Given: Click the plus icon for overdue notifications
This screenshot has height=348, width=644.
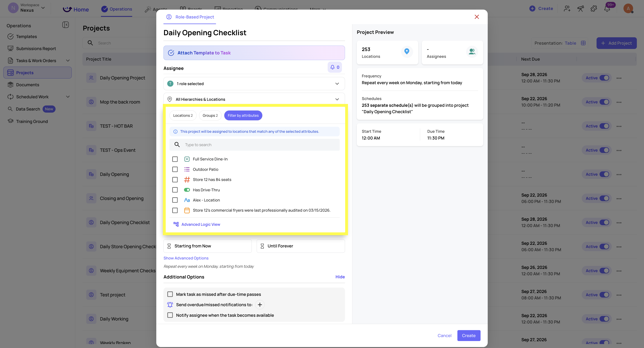Looking at the screenshot, I should click(x=260, y=304).
